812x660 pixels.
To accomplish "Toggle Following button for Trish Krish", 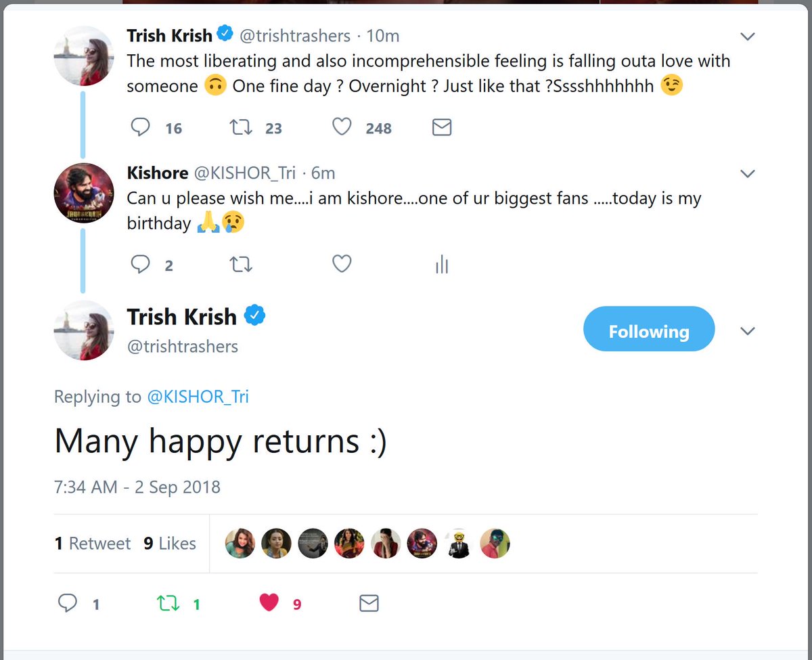I will pyautogui.click(x=648, y=330).
